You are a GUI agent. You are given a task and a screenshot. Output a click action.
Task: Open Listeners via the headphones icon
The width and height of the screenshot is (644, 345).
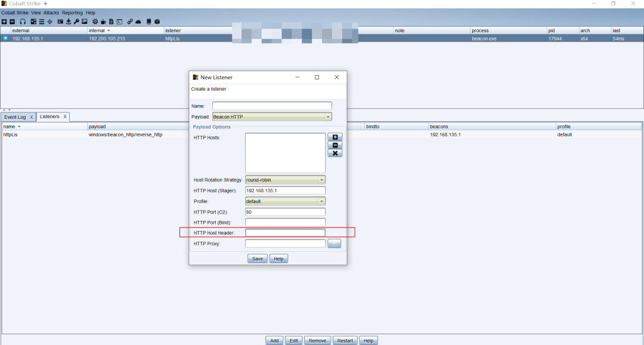click(x=23, y=22)
